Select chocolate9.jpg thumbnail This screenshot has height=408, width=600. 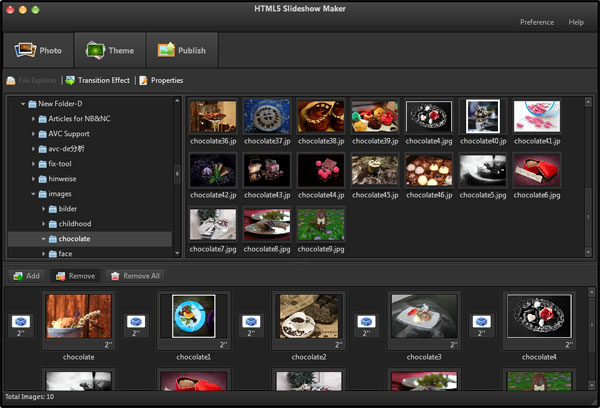pyautogui.click(x=321, y=224)
